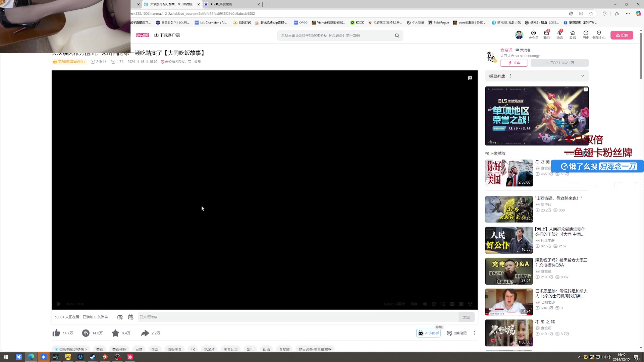Image resolution: width=644 pixels, height=362 pixels.
Task: Click the 第296期每周必看 badge link
Action: 69,62
